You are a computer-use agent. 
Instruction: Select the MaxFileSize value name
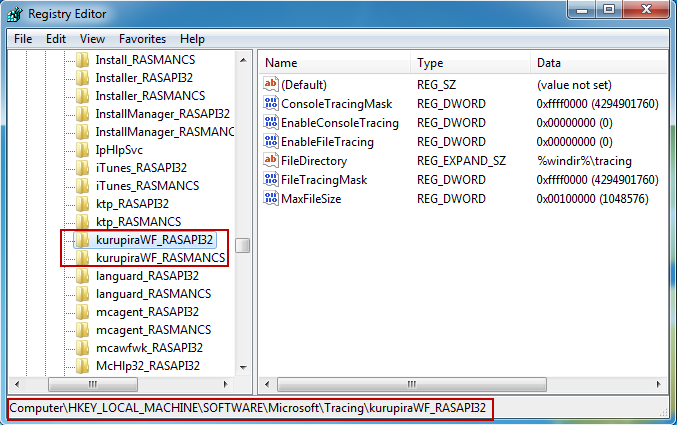311,199
